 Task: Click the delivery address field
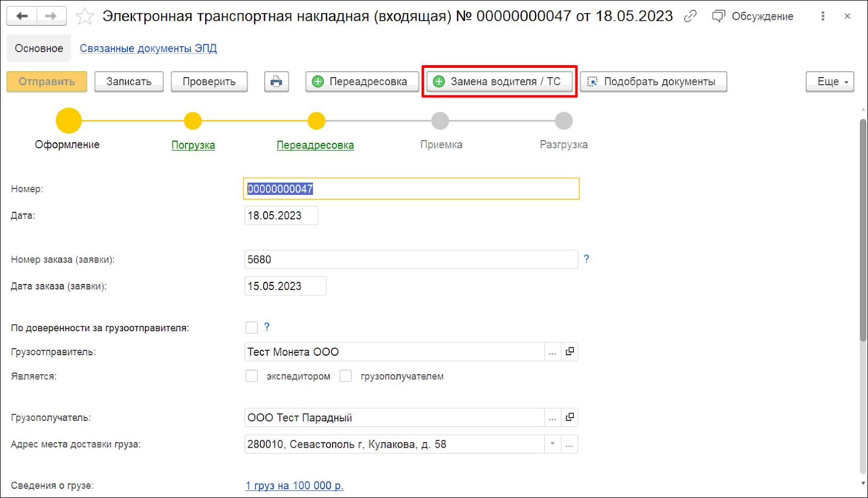pos(394,444)
